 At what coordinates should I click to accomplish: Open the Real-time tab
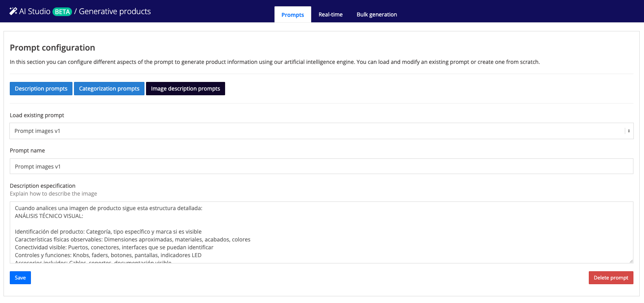click(x=330, y=15)
